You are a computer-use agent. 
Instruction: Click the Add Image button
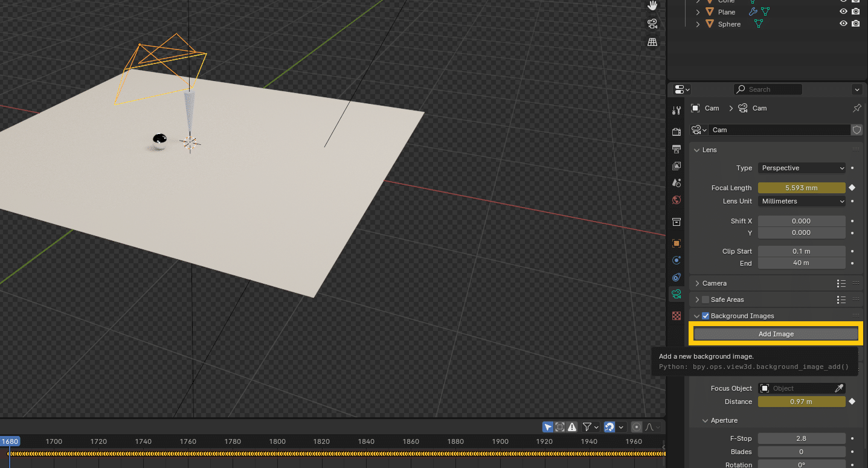pos(776,334)
